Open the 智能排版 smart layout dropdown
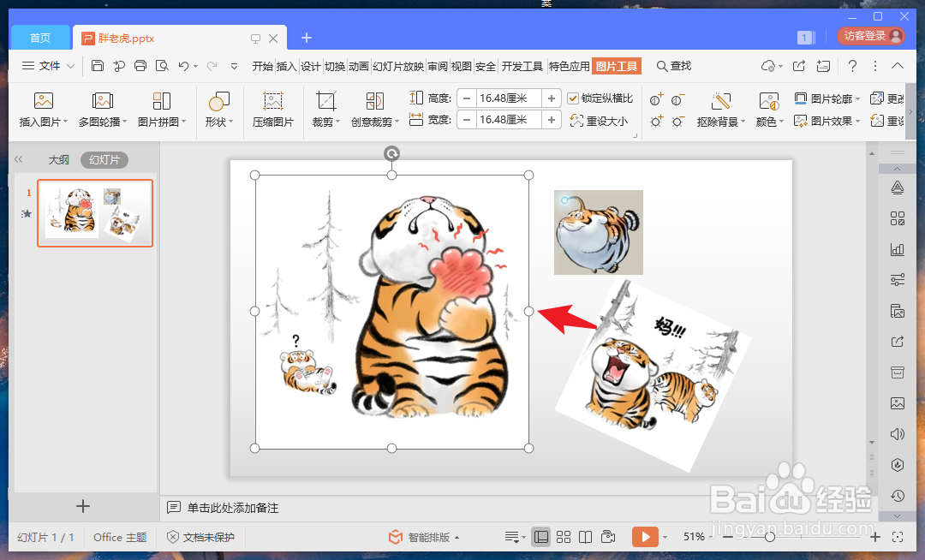Image resolution: width=925 pixels, height=560 pixels. 457,538
